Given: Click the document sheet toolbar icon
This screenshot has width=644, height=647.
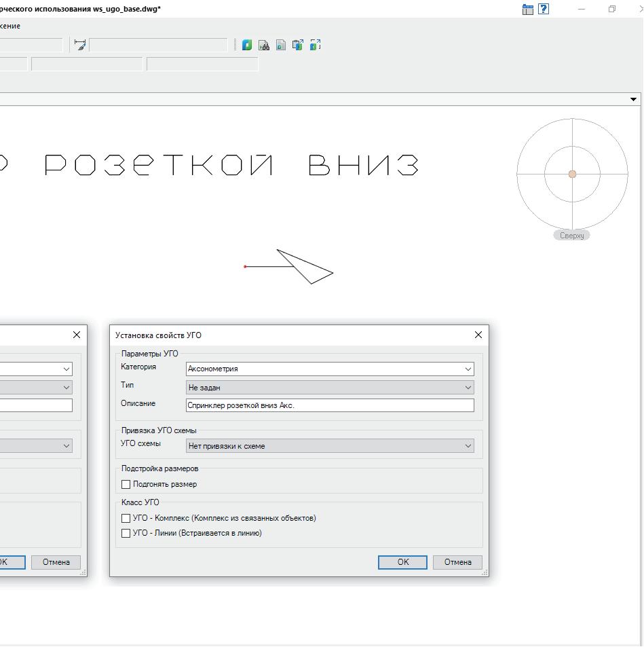Looking at the screenshot, I should pyautogui.click(x=281, y=45).
